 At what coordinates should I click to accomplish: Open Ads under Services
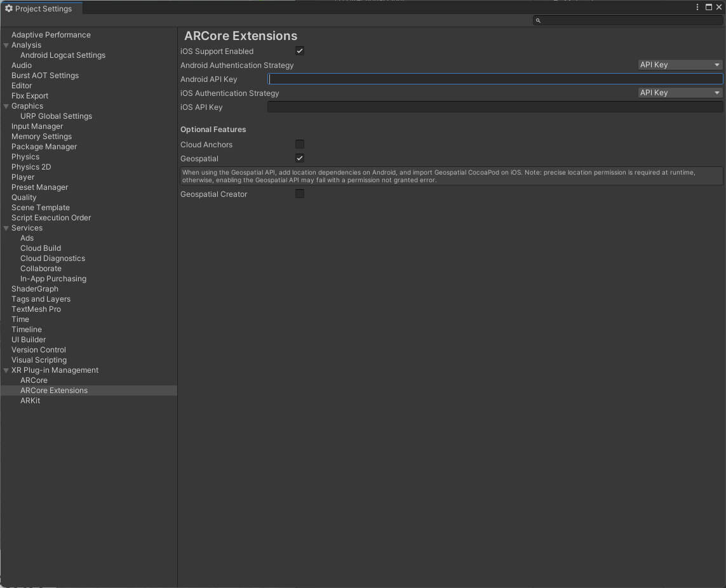click(x=27, y=239)
